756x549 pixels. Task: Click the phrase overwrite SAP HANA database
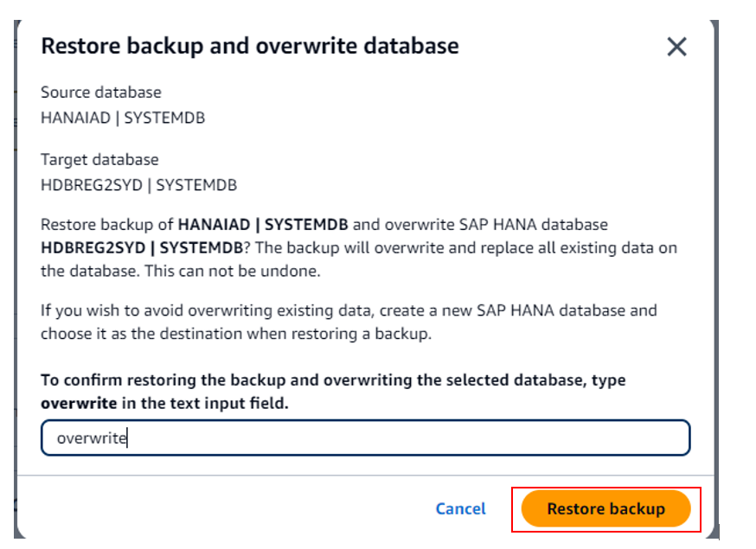(x=497, y=225)
